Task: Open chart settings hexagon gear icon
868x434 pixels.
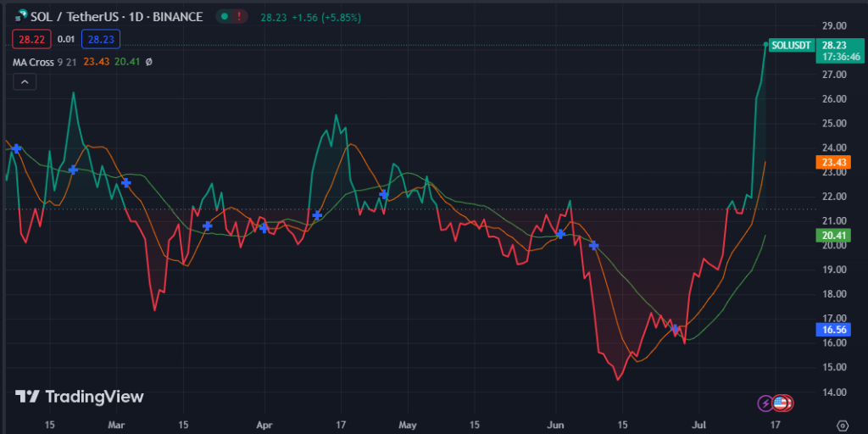Action: 842,425
